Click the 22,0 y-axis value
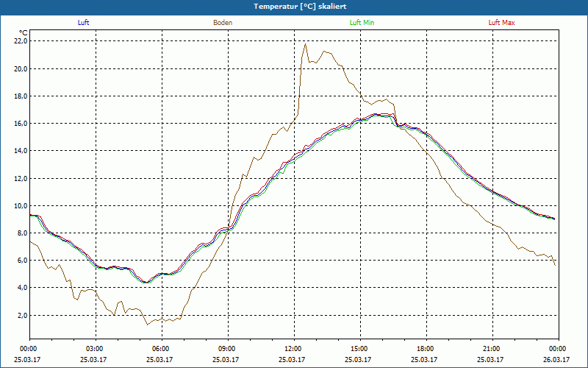Viewport: 588px width, 368px height. click(21, 41)
